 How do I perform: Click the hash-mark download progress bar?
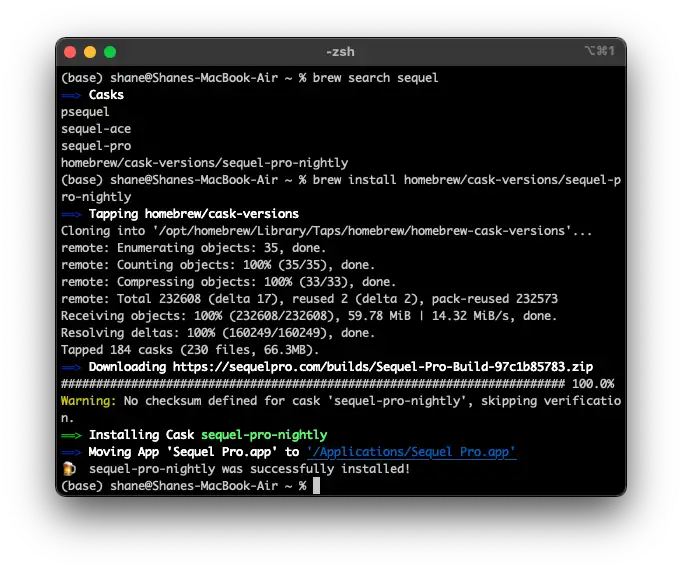point(313,384)
